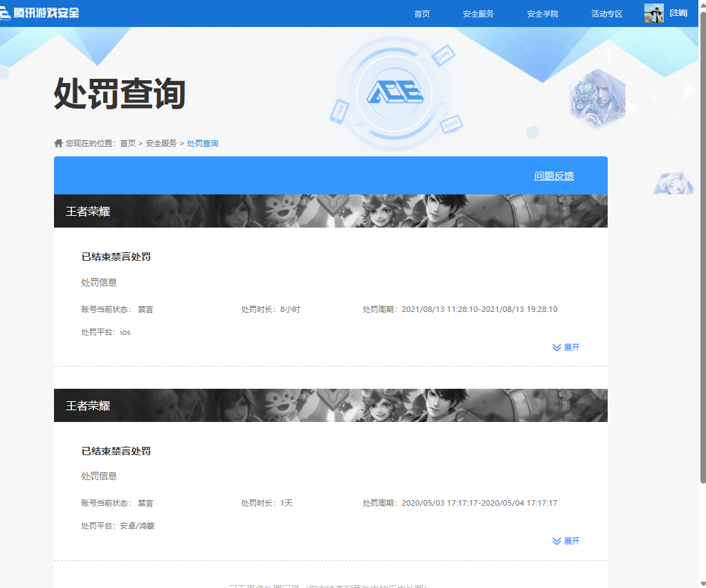Expand the 8小时 mute penalty details
706x588 pixels.
[x=566, y=347]
